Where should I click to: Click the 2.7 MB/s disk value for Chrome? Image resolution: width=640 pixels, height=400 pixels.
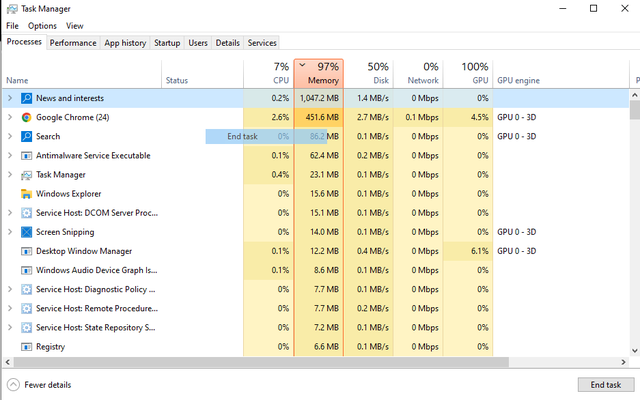tap(373, 117)
